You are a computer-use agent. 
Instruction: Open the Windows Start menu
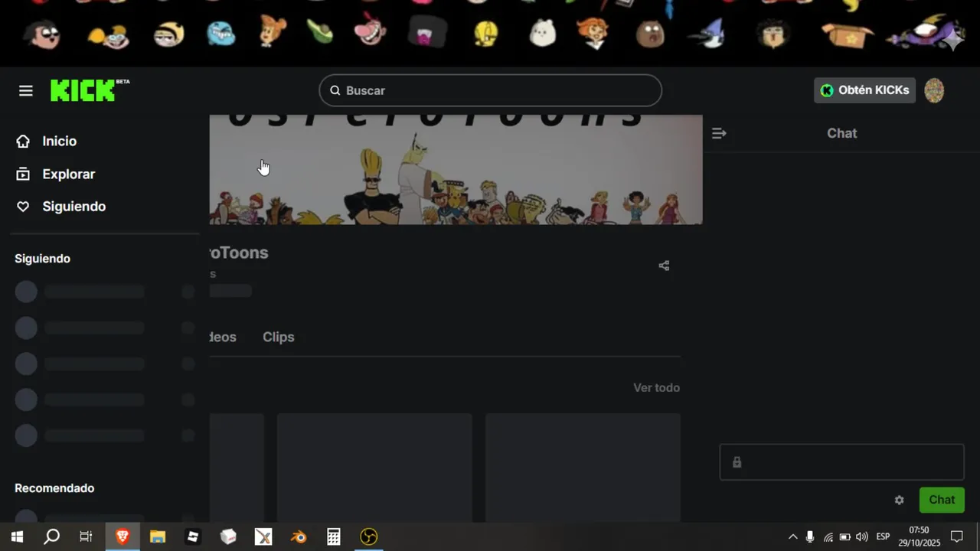pyautogui.click(x=17, y=536)
